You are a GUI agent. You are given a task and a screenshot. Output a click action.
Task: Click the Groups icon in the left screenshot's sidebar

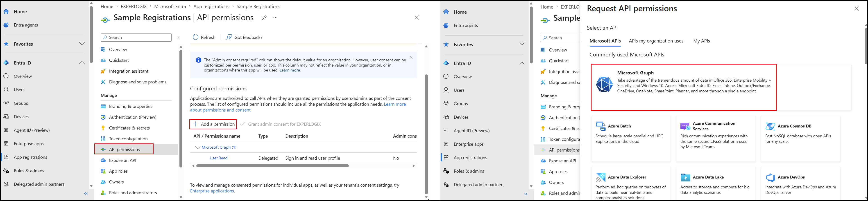[x=6, y=103]
